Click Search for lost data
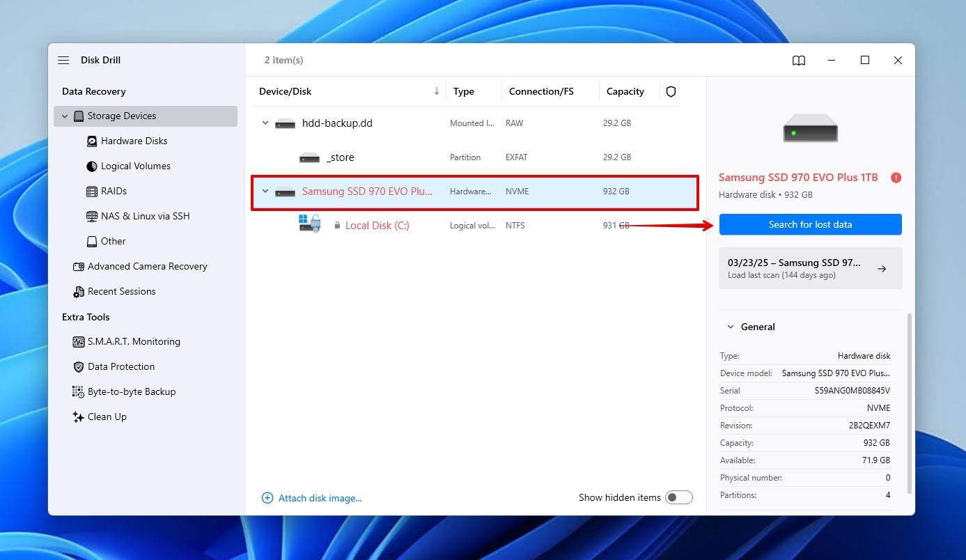This screenshot has width=966, height=560. coord(810,224)
